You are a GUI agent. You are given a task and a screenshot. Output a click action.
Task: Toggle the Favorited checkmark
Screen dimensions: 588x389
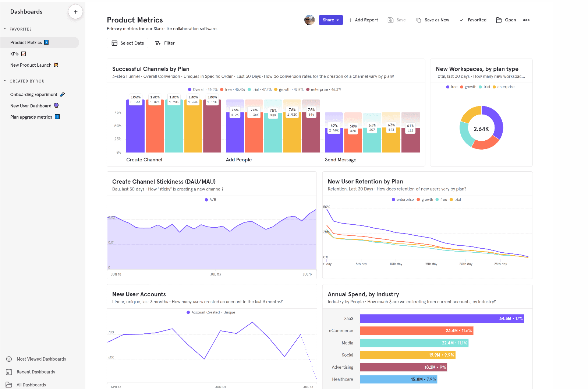pyautogui.click(x=462, y=20)
